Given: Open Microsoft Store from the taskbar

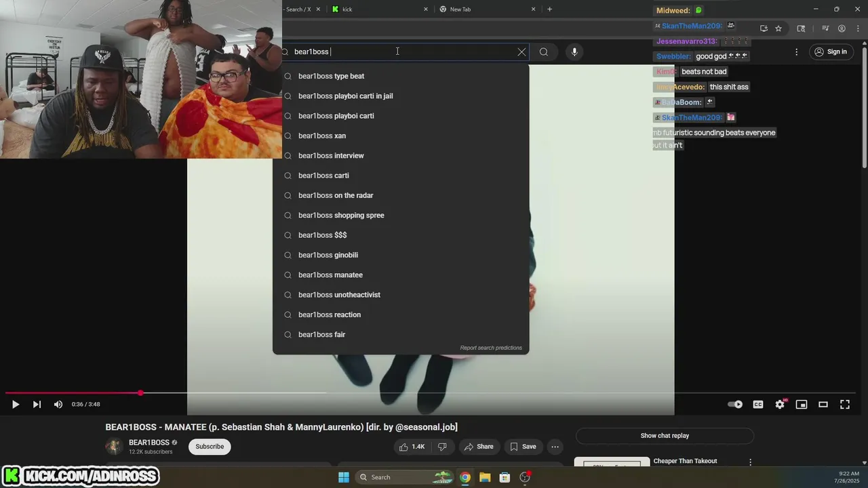Looking at the screenshot, I should click(x=505, y=477).
